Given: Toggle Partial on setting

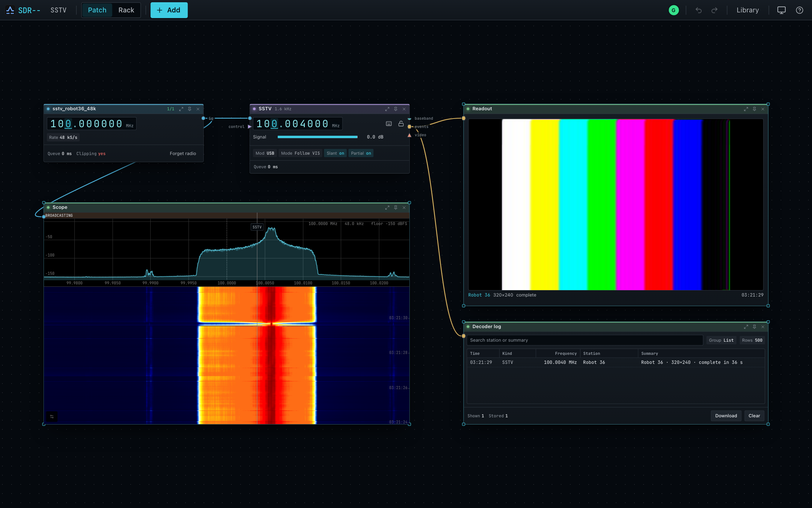Looking at the screenshot, I should [361, 153].
